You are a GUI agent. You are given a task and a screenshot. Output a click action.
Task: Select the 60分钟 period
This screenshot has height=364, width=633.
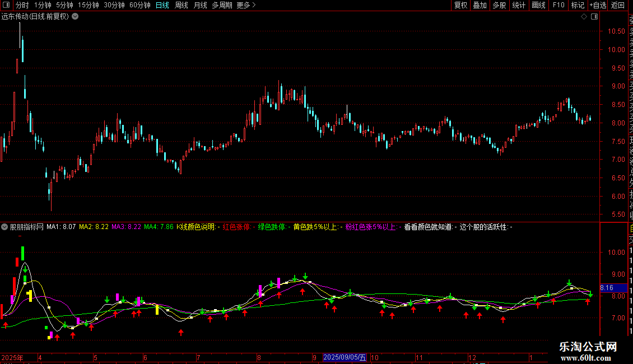(x=140, y=5)
